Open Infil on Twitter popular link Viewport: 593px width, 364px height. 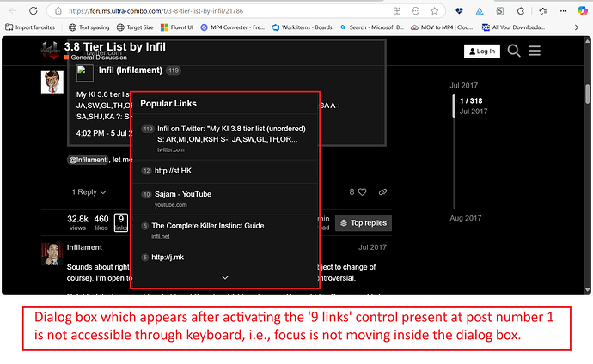tap(231, 134)
